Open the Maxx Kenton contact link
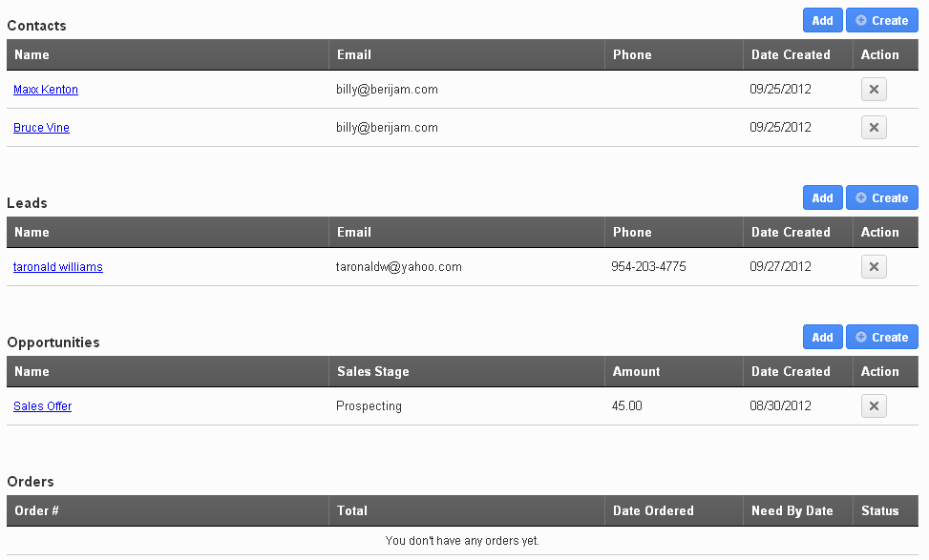 [46, 90]
